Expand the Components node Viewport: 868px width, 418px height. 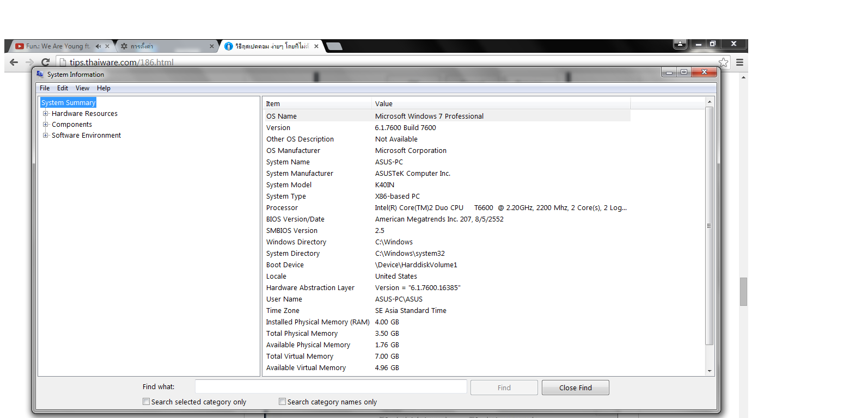tap(46, 125)
